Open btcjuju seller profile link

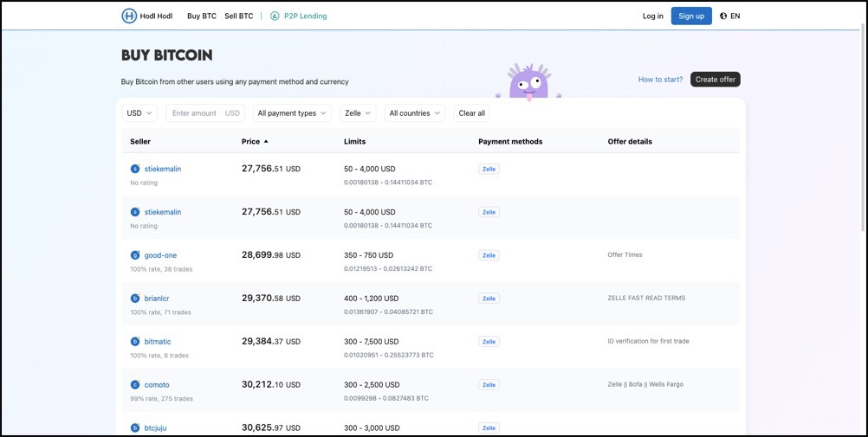156,427
